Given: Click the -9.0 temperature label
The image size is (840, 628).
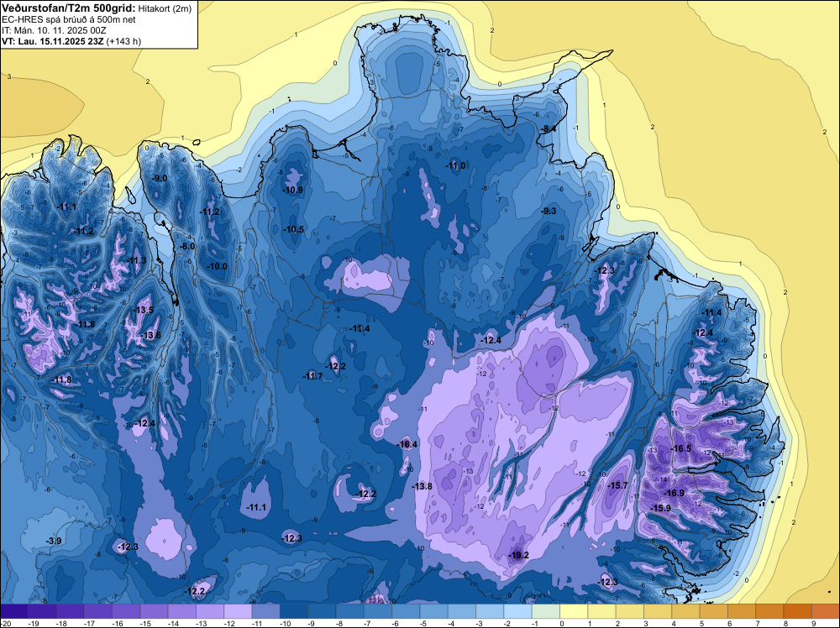Looking at the screenshot, I should pyautogui.click(x=160, y=178).
